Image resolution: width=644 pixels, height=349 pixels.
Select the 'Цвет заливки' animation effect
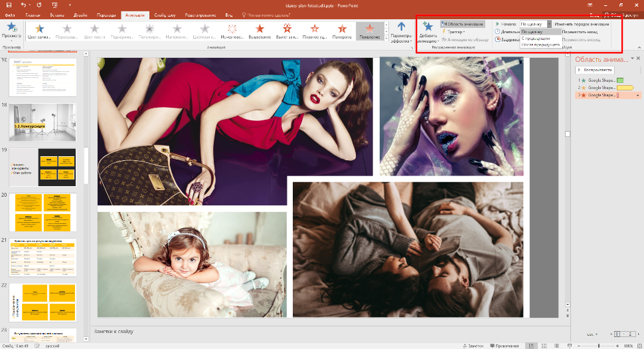coord(39,31)
